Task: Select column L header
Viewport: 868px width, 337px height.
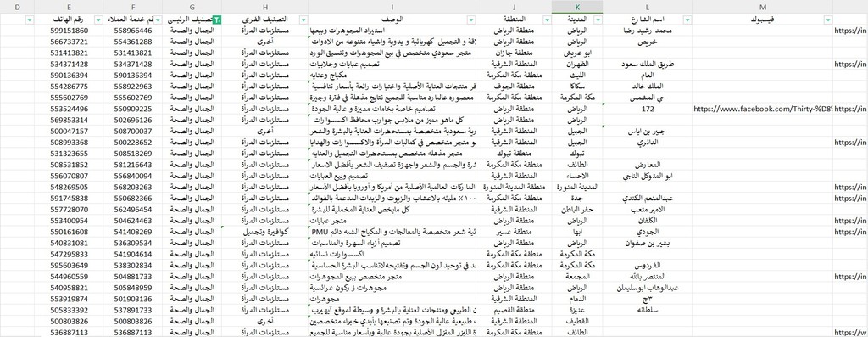Action: coord(648,7)
